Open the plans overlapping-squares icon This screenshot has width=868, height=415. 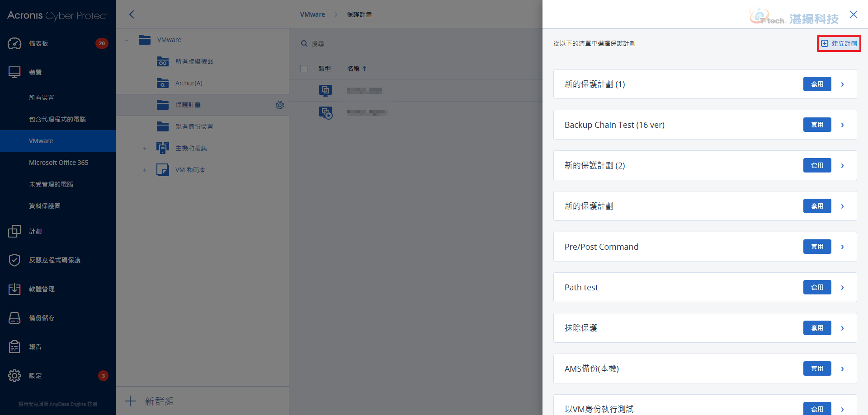point(14,231)
